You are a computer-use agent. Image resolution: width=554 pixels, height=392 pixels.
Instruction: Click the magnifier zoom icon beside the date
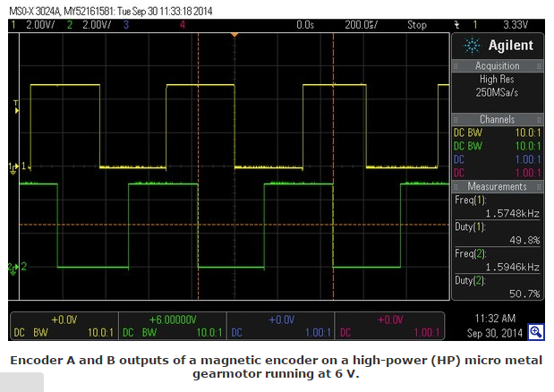tap(536, 332)
